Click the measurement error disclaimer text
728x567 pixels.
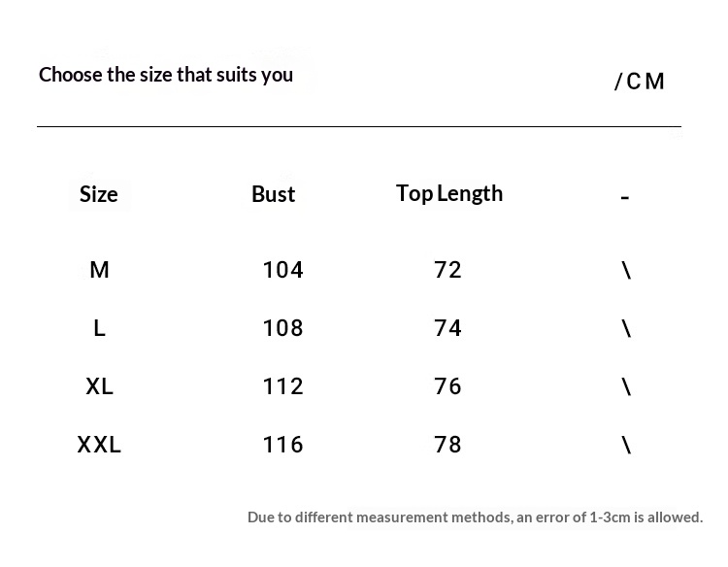coord(475,517)
